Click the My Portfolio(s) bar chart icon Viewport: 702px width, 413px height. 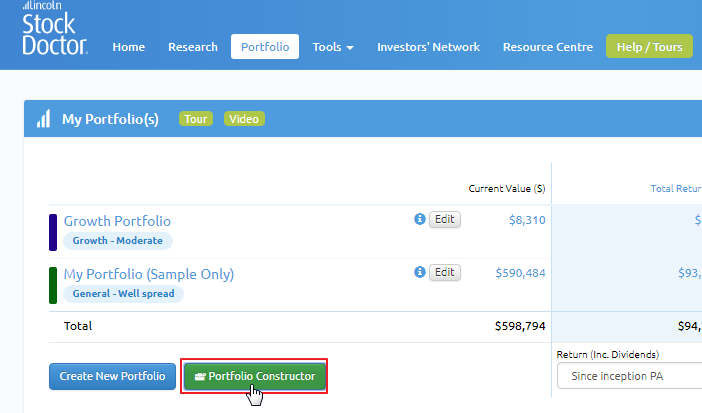43,119
